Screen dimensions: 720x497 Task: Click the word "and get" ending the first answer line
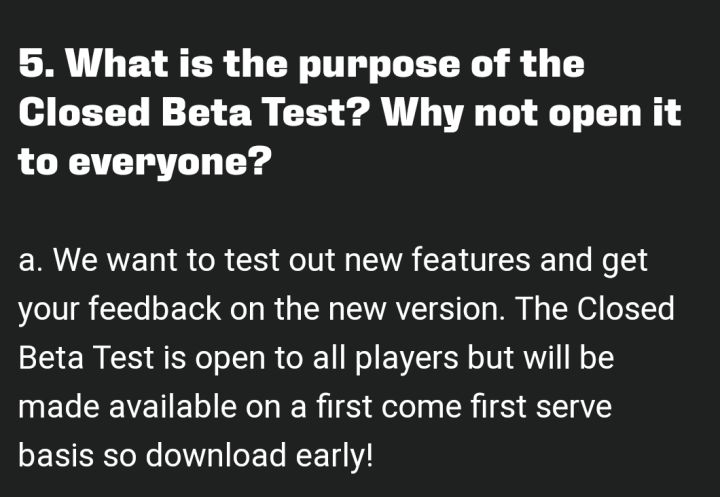point(594,262)
